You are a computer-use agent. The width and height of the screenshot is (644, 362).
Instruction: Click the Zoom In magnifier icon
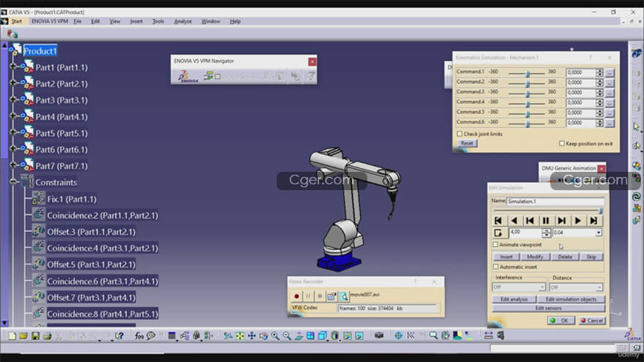275,336
